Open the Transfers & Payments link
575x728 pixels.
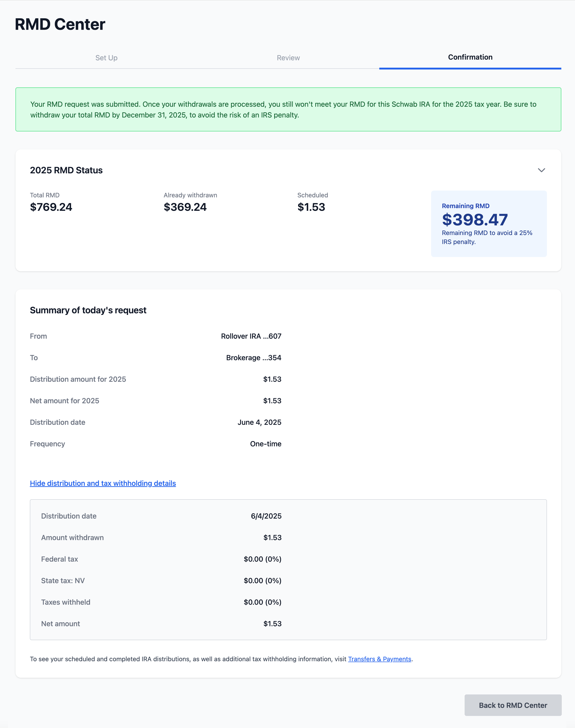tap(379, 659)
